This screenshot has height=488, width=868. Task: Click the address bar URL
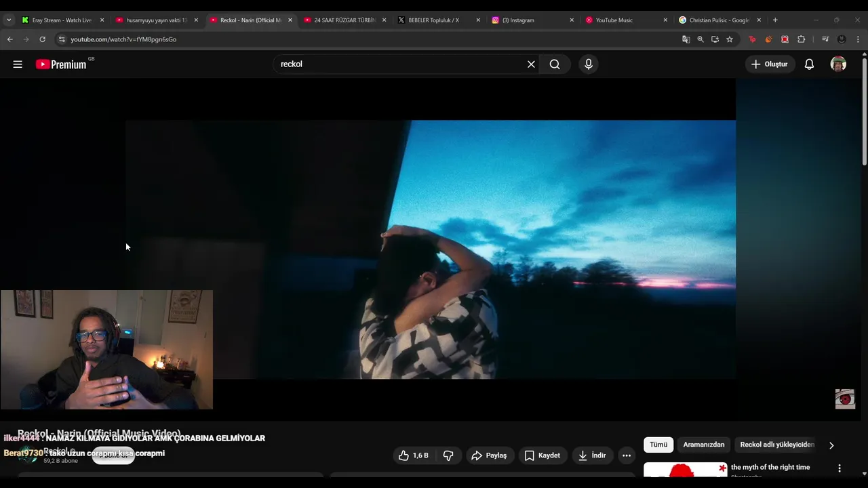pos(123,39)
